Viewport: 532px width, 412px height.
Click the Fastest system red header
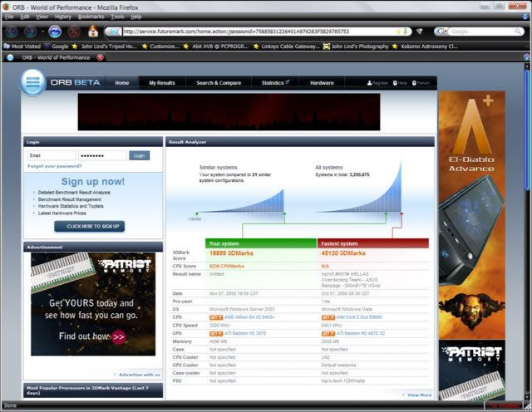pos(373,243)
